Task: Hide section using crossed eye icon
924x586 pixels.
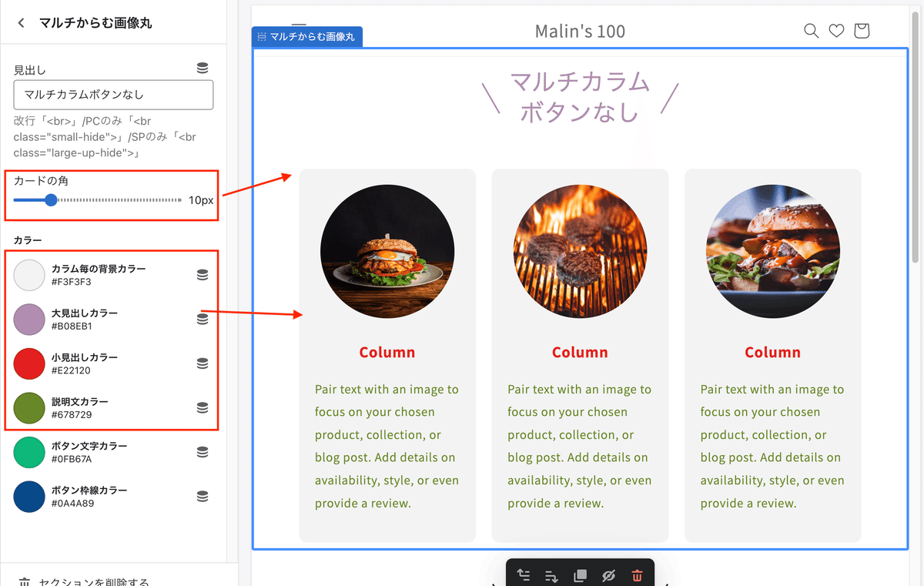Action: point(608,575)
